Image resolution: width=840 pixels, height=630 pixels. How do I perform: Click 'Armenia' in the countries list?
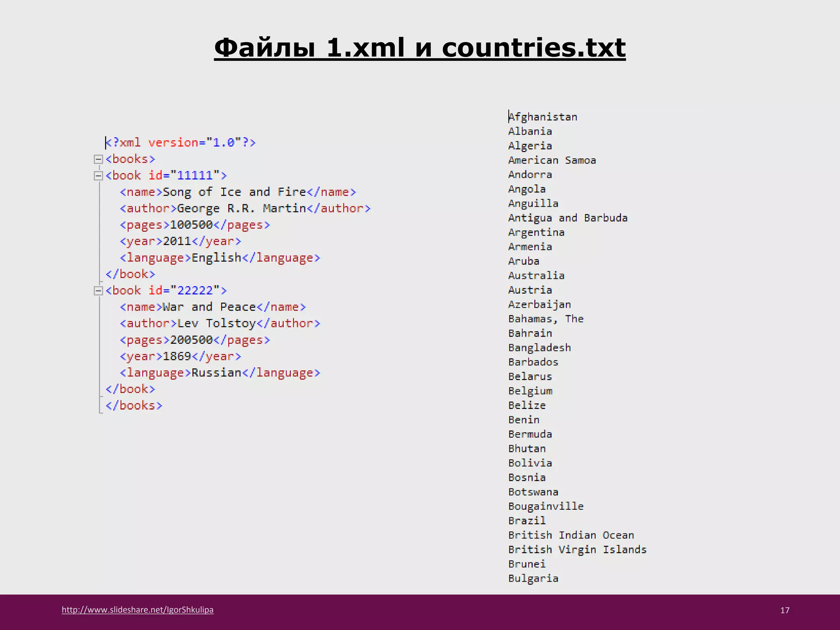click(530, 247)
